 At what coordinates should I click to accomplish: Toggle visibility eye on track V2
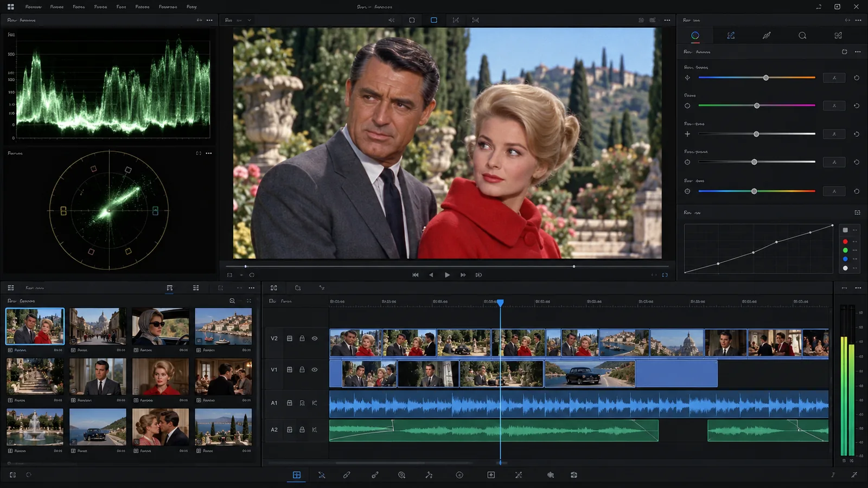pyautogui.click(x=315, y=338)
